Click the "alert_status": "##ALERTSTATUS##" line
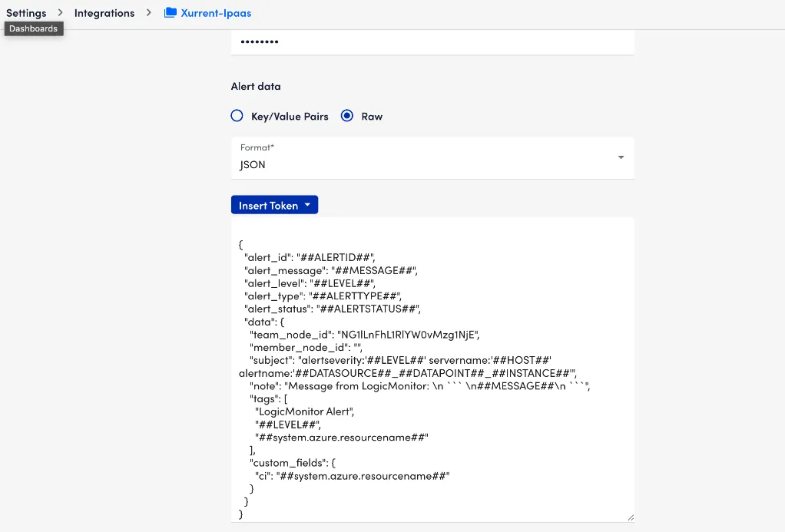The width and height of the screenshot is (785, 532). 333,309
